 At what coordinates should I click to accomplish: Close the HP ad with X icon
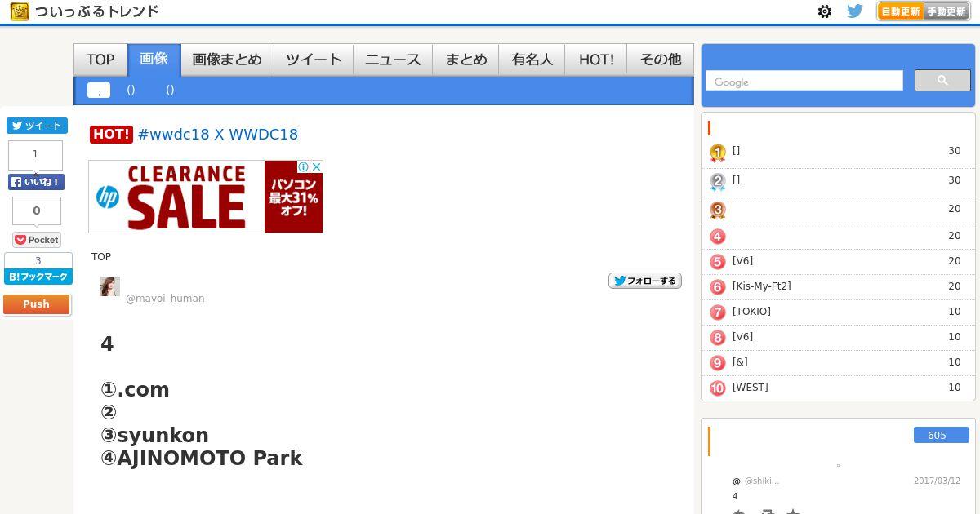tap(317, 166)
